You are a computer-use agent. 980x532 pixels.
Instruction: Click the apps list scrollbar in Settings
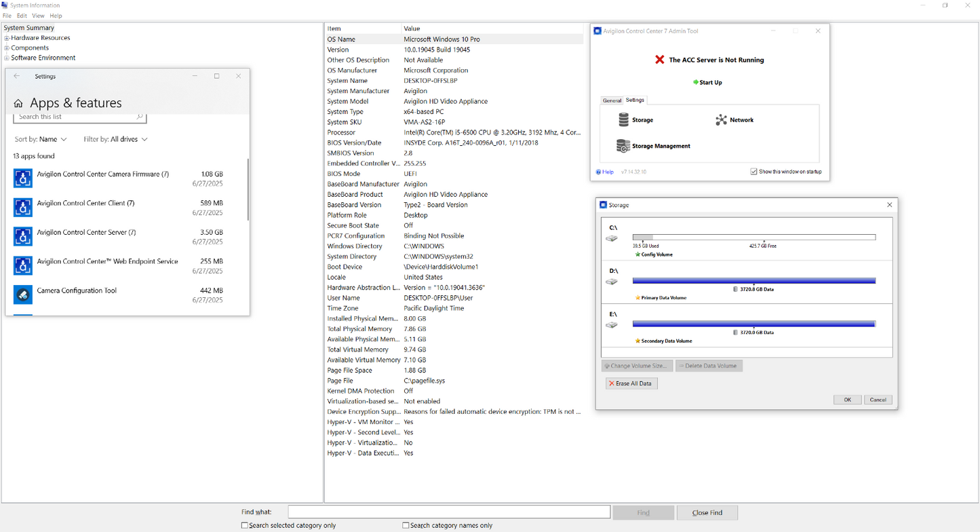(x=248, y=190)
